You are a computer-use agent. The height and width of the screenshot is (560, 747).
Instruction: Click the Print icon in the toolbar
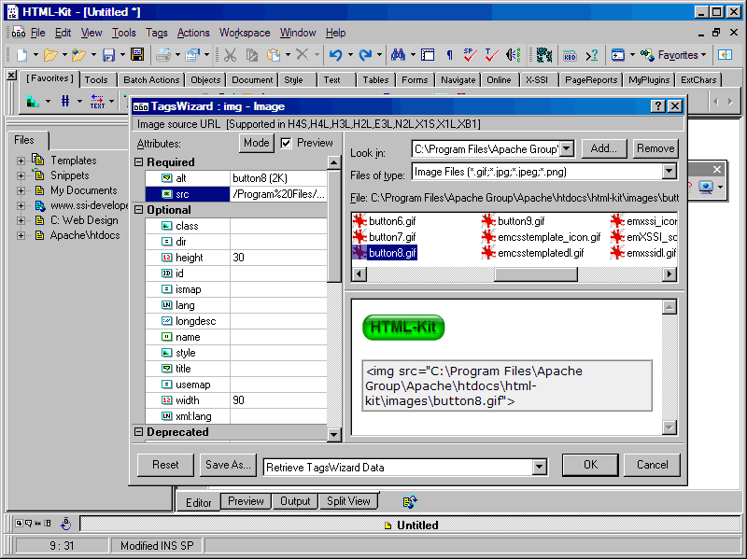[x=163, y=55]
